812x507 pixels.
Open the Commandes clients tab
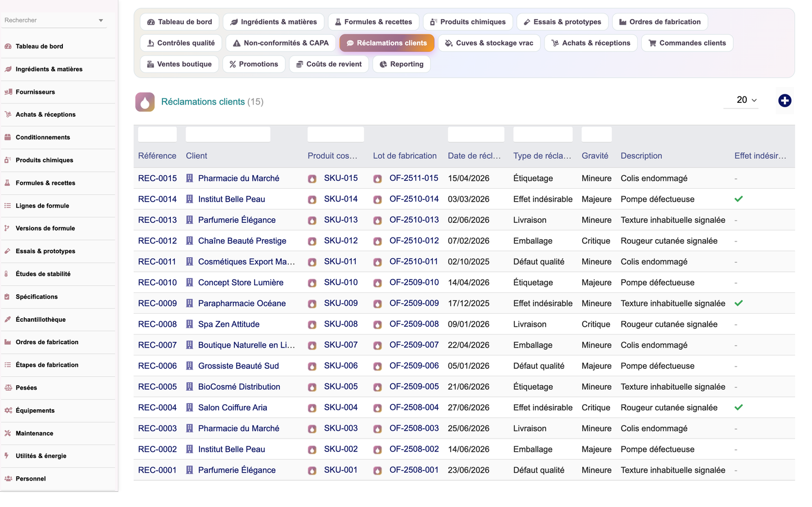[687, 43]
